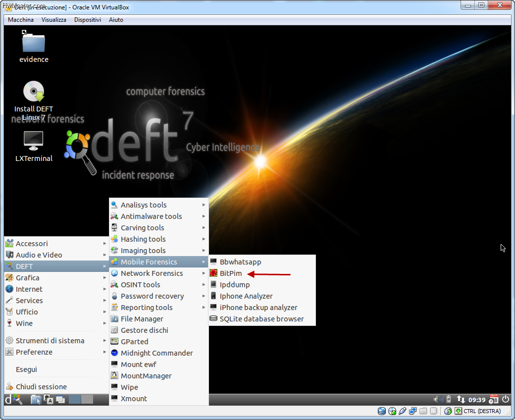The image size is (515, 420).
Task: Expand the Reporting tools submenu
Action: tap(159, 308)
